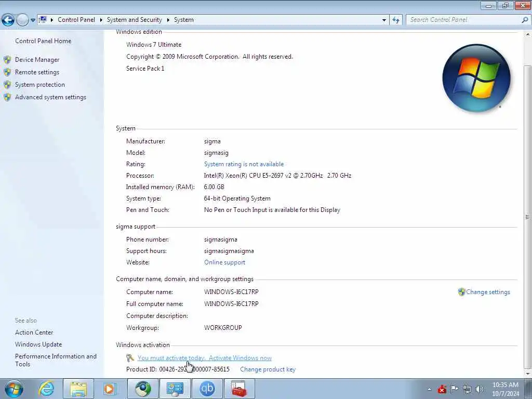Click the red toolbox icon on taskbar
Viewport: 532px width, 399px height.
239,389
